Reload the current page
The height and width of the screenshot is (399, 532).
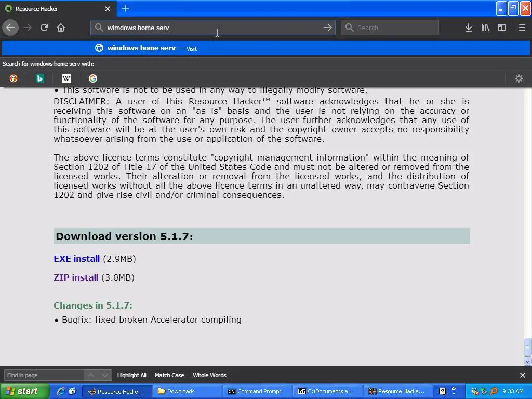(44, 28)
